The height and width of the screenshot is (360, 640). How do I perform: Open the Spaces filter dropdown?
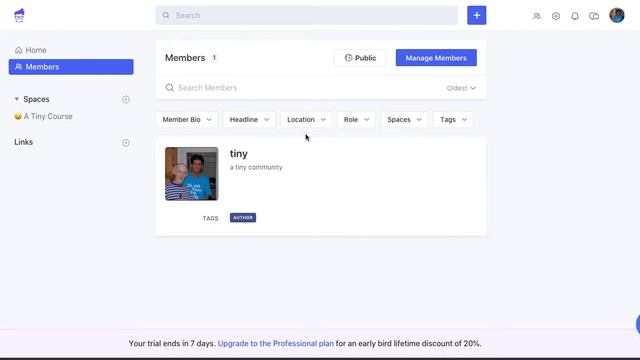coord(404,120)
